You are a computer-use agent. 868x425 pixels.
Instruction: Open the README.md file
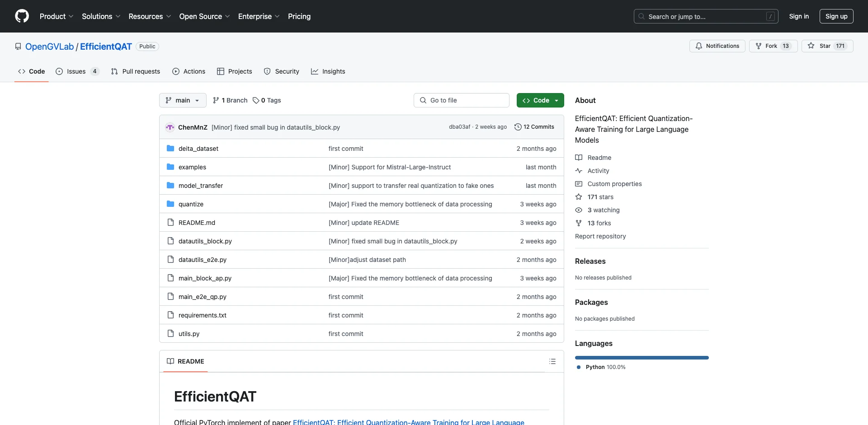[x=197, y=223]
